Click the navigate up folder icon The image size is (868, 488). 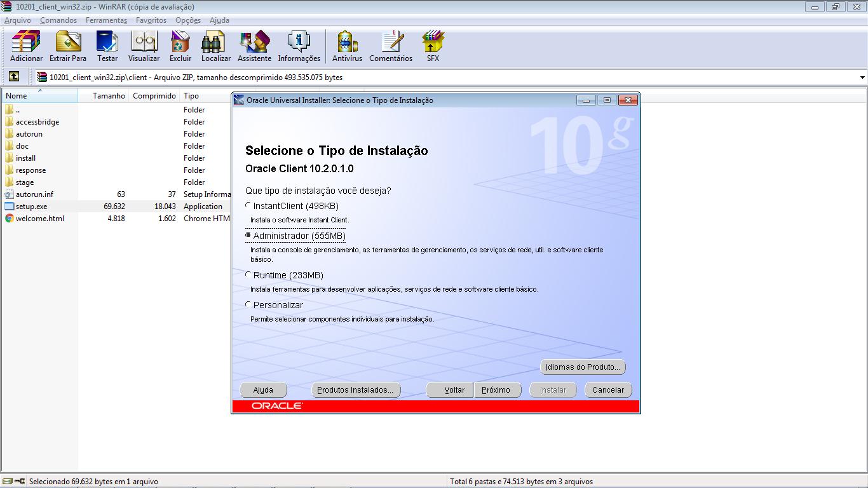[x=14, y=77]
